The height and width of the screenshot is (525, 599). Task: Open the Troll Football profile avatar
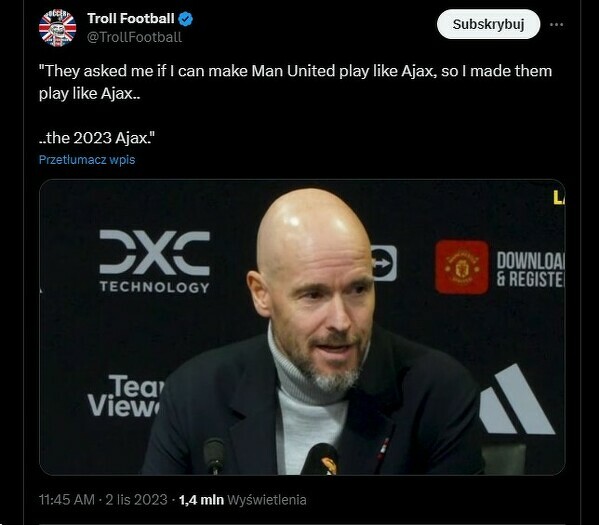coord(57,28)
